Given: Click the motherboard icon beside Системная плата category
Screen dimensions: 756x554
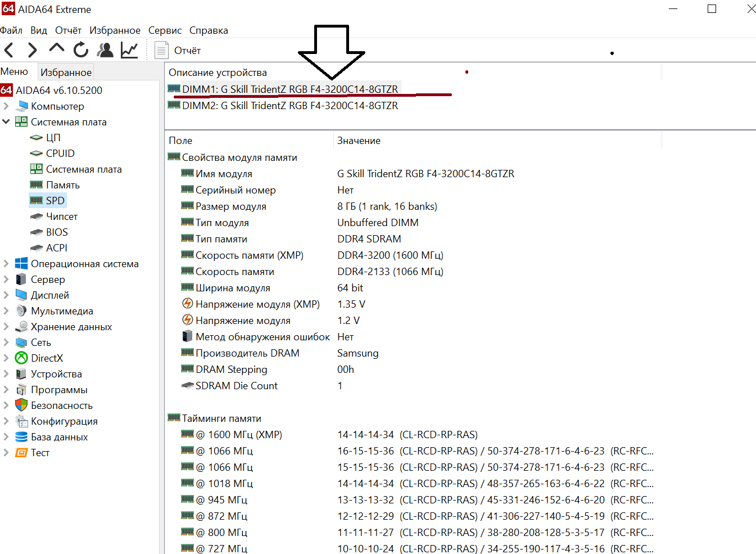Looking at the screenshot, I should point(21,121).
